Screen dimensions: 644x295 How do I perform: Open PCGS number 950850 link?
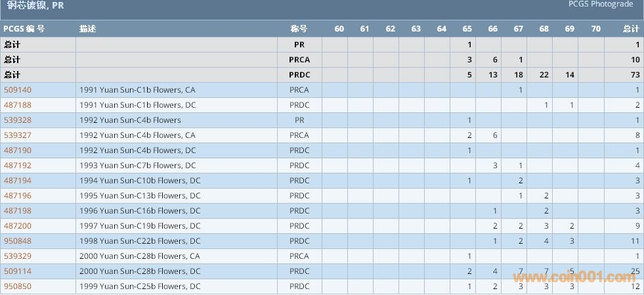tap(18, 286)
